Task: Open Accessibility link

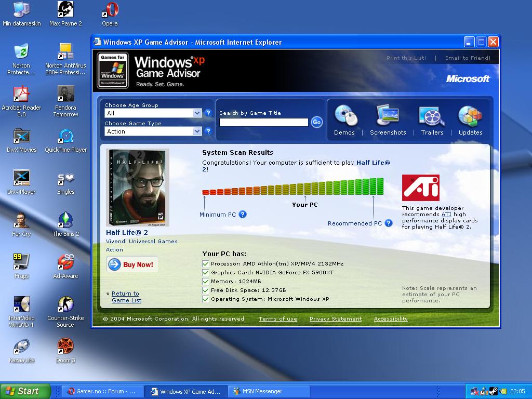Action: coord(391,318)
